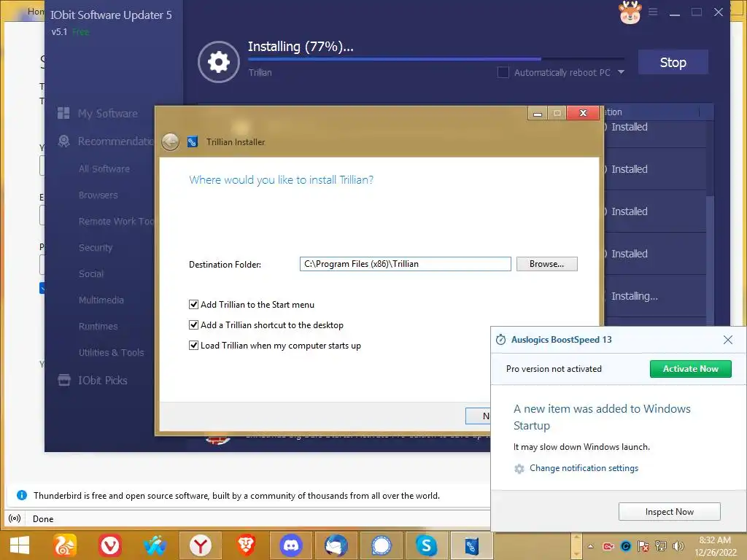
Task: Close the Auslogics BoostSpeed notification
Action: pyautogui.click(x=727, y=340)
